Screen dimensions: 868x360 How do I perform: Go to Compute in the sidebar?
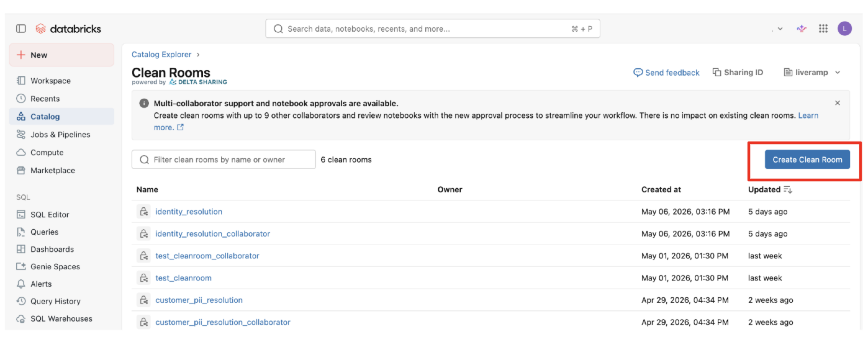[x=62, y=152]
